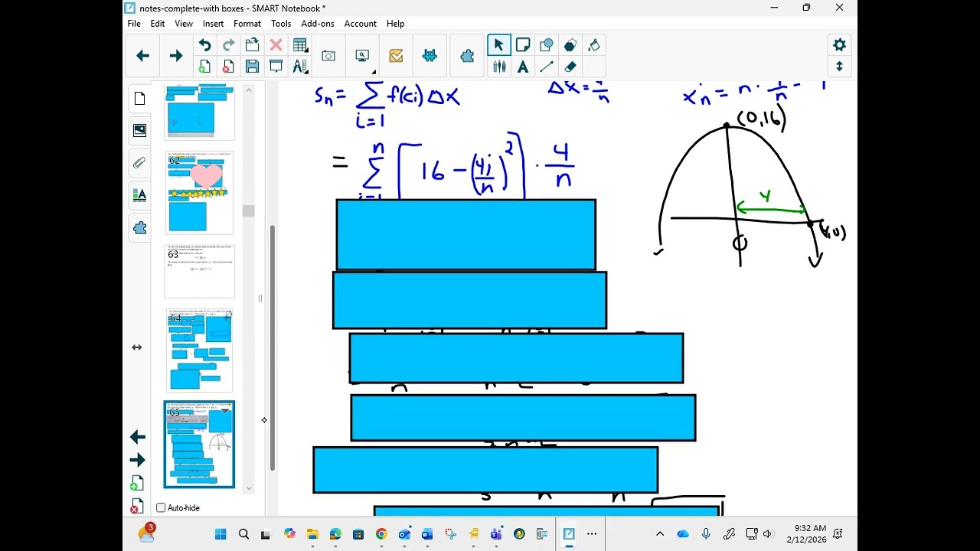Screen dimensions: 980x551
Task: Go to previous page using toolbar back arrow
Action: click(x=142, y=56)
